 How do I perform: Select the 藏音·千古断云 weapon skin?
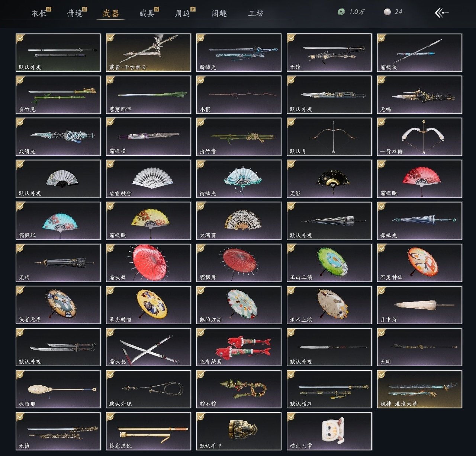point(148,52)
